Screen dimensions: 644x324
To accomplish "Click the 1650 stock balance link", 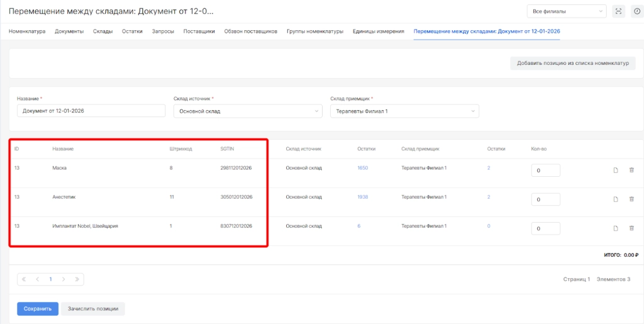I will pyautogui.click(x=363, y=168).
